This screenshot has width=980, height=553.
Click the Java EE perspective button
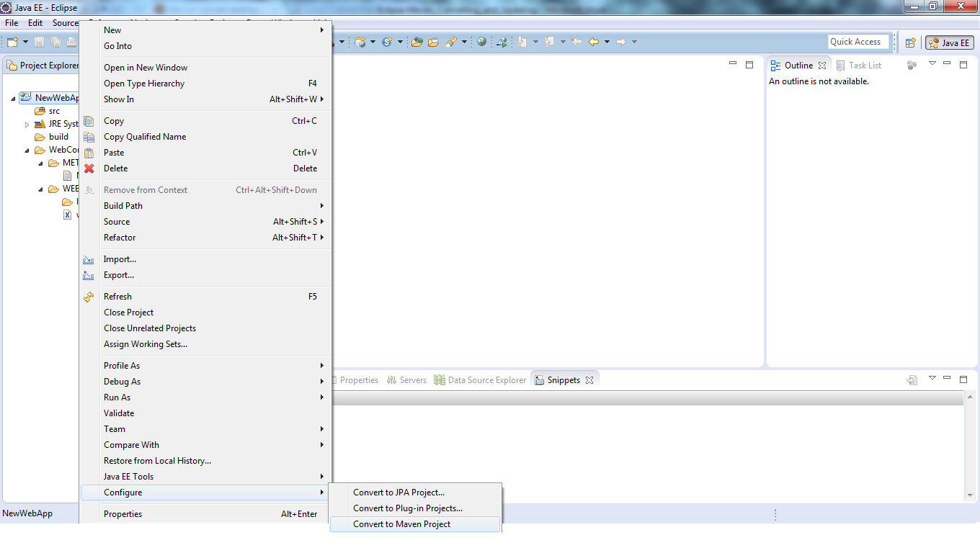(949, 42)
